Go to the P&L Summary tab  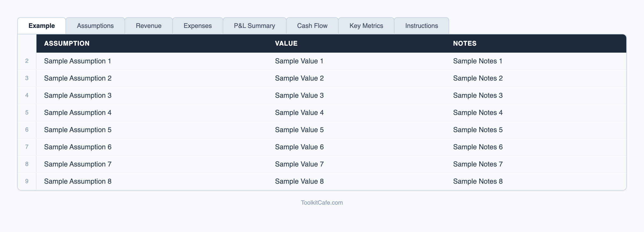(x=254, y=26)
